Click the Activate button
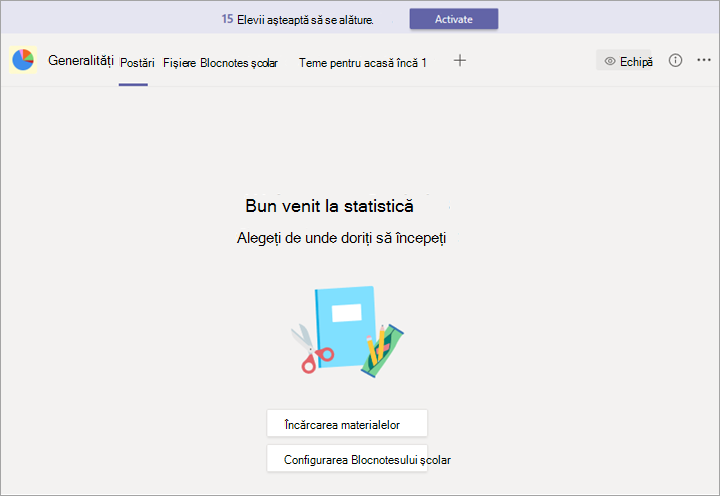The width and height of the screenshot is (720, 496). pos(454,19)
